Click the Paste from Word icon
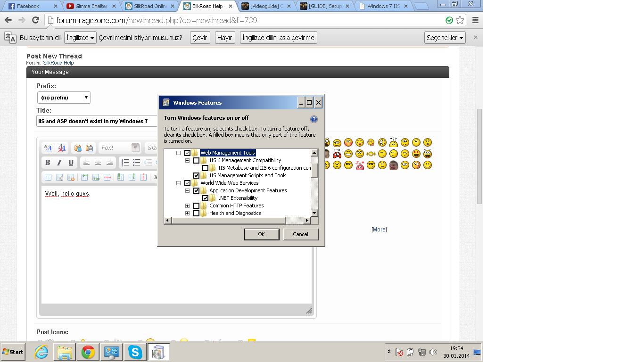Screen dimensions: 644x362 (89, 148)
